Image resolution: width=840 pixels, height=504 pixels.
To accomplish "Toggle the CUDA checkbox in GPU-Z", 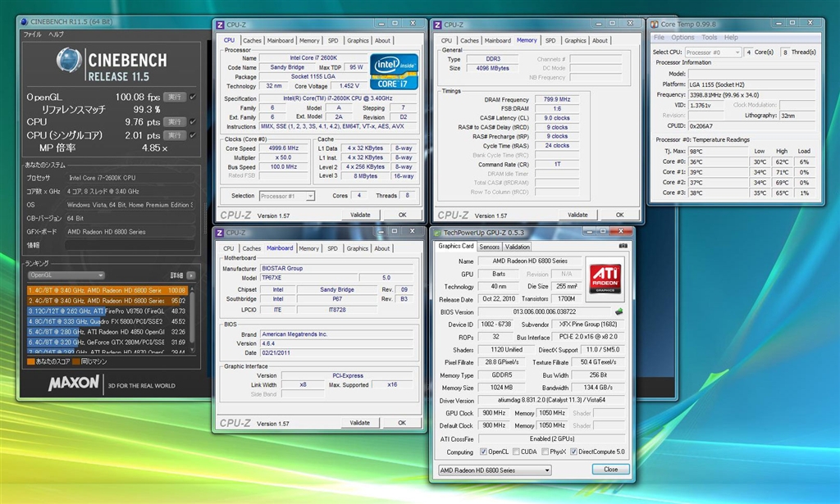I will click(x=516, y=452).
